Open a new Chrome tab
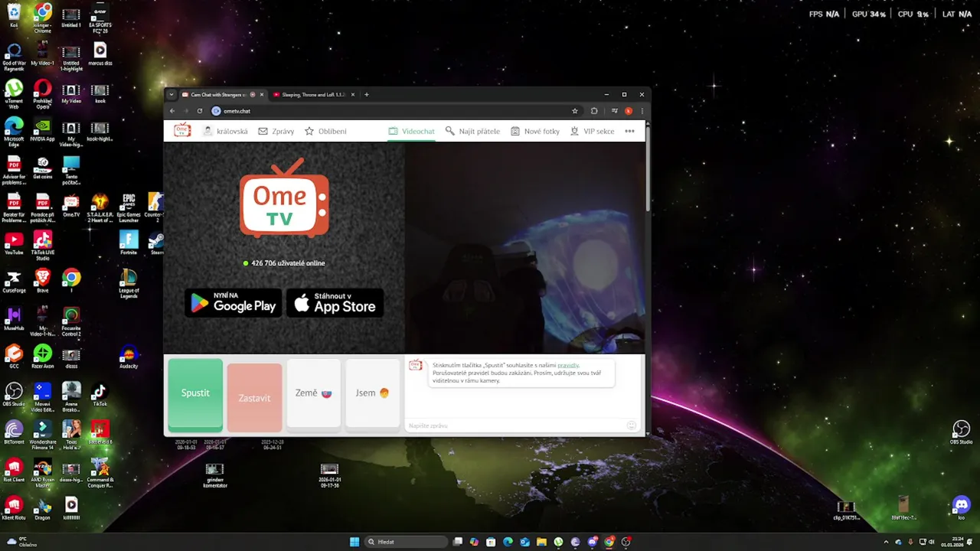Image resolution: width=980 pixels, height=551 pixels. (x=367, y=95)
